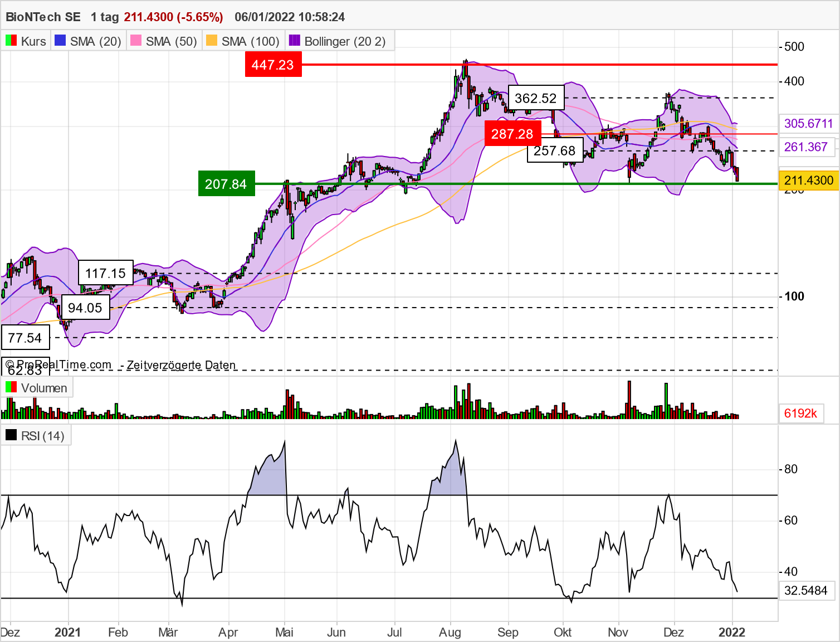The height and width of the screenshot is (642, 840).
Task: Click the 207.84 green support level label
Action: click(x=226, y=183)
